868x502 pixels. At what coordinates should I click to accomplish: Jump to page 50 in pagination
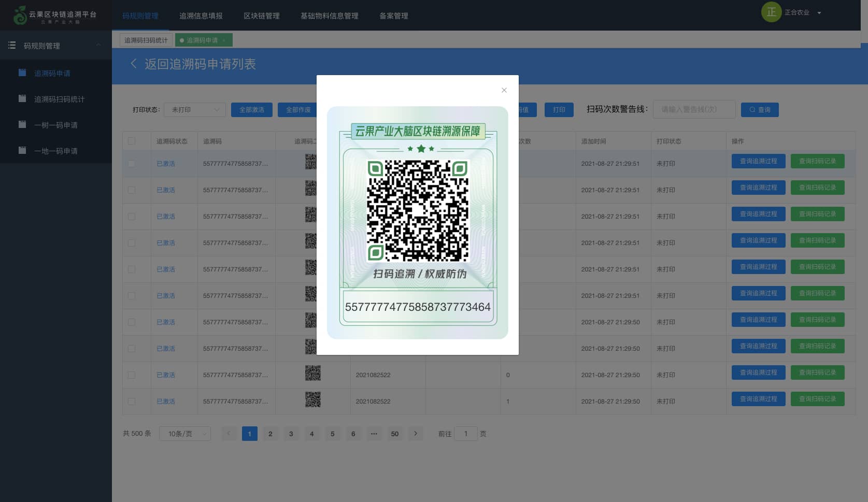(395, 434)
